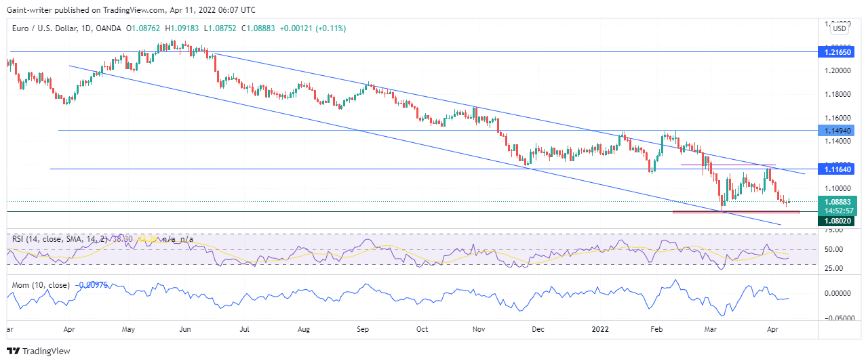Click the momentum scale value 0.00000
The image size is (868, 363).
click(x=837, y=293)
